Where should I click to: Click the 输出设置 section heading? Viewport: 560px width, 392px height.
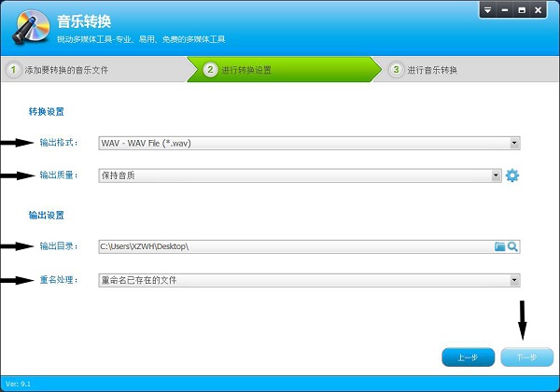point(47,216)
